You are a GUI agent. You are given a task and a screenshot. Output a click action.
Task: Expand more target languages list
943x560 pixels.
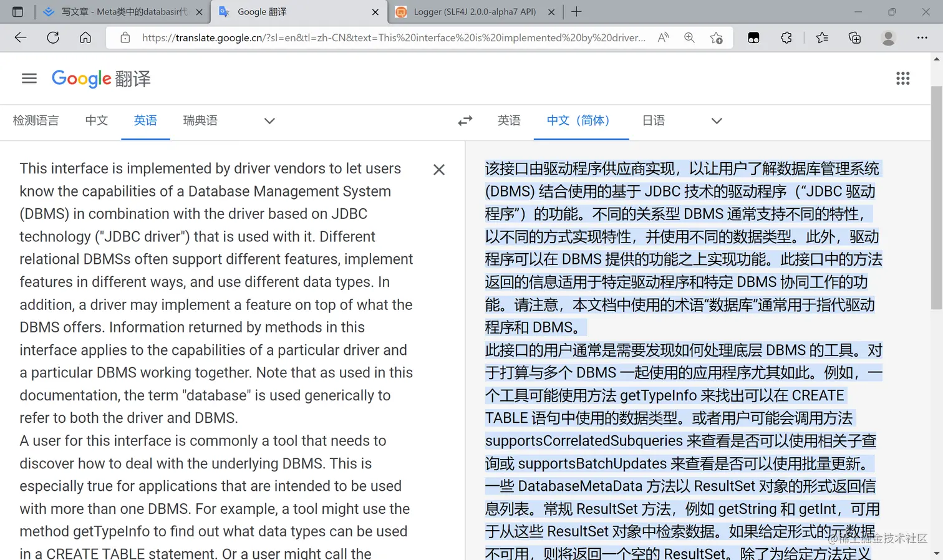[717, 121]
